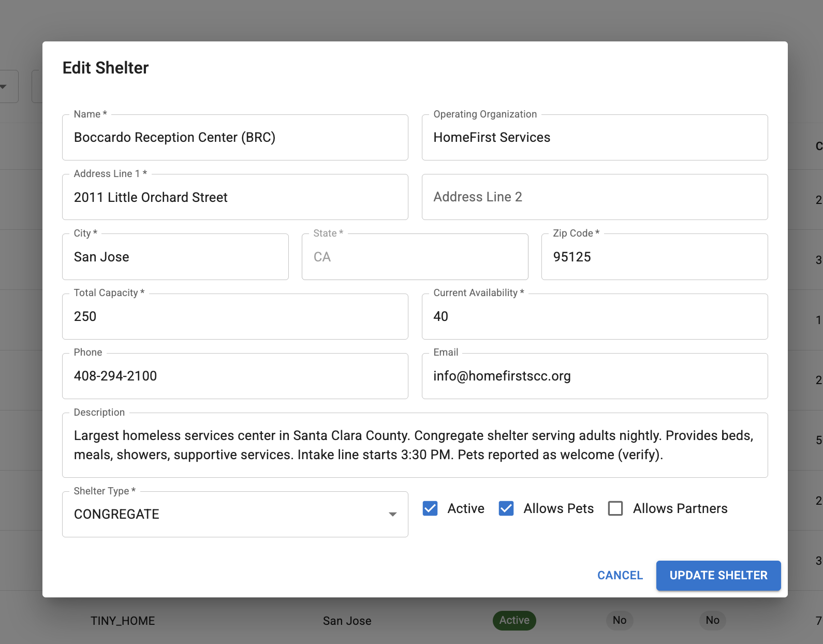Change the Total Capacity value
The width and height of the screenshot is (823, 644).
(235, 316)
